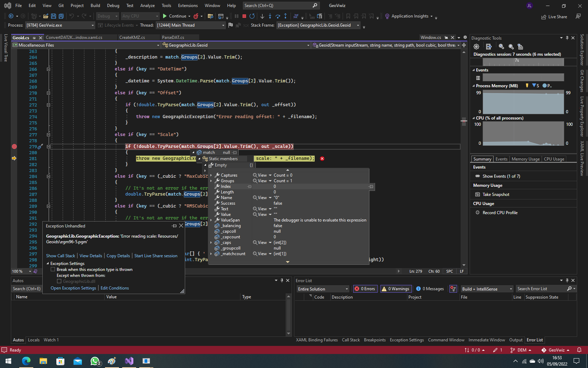Open the Thread dropdown Main Thread

click(190, 25)
